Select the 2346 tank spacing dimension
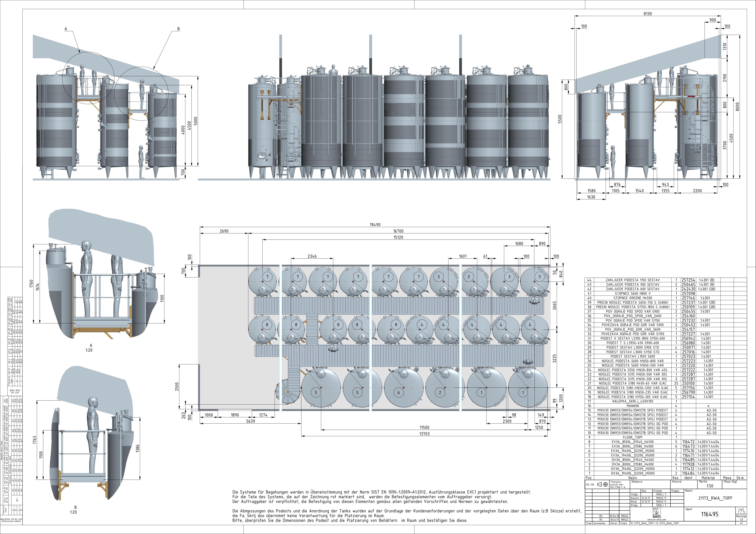The height and width of the screenshot is (534, 756). (x=312, y=256)
